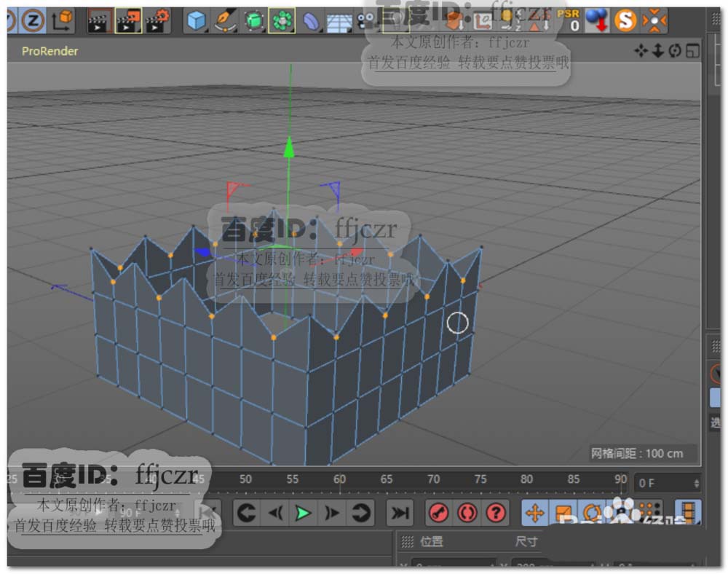Click the keyframe selection question-mark icon
728x574 pixels.
pos(495,513)
